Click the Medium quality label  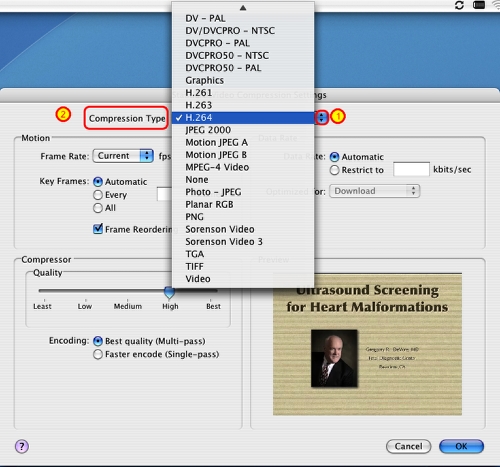click(128, 306)
